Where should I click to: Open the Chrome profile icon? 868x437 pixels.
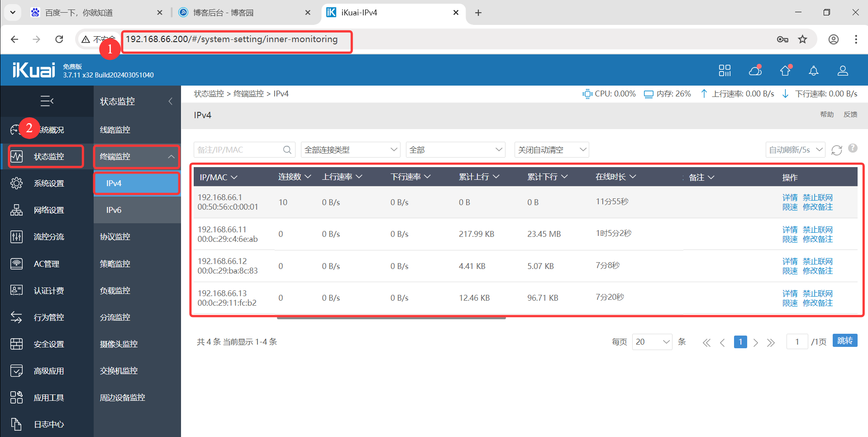point(834,39)
